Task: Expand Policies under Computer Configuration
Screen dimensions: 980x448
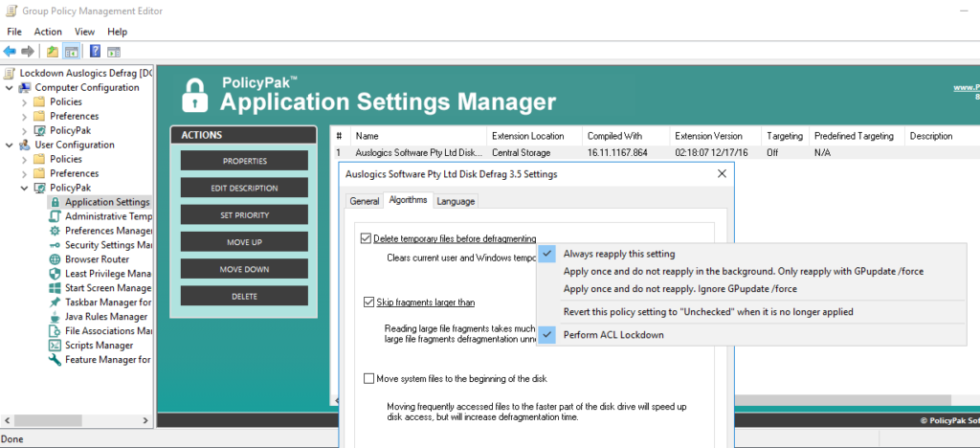Action: pos(24,101)
